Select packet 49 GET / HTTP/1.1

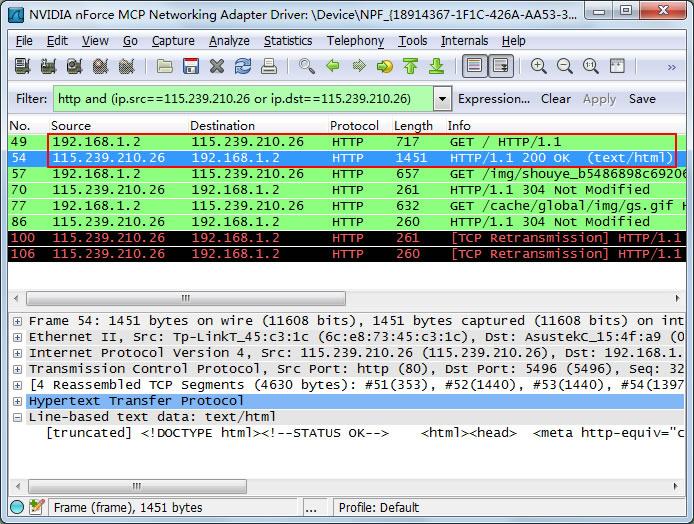[x=347, y=142]
